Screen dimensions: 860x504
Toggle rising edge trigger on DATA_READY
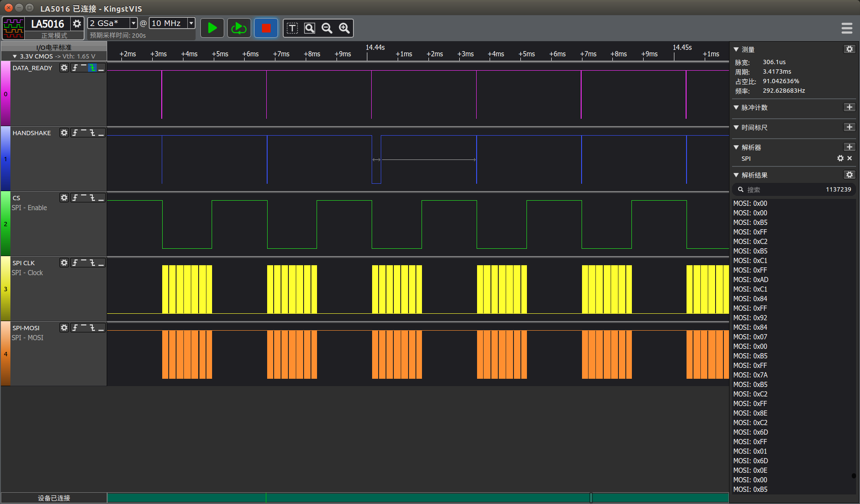point(75,68)
